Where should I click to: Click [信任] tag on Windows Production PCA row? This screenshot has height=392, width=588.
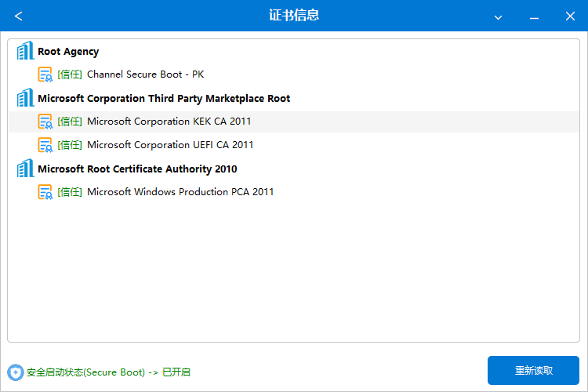click(x=70, y=192)
